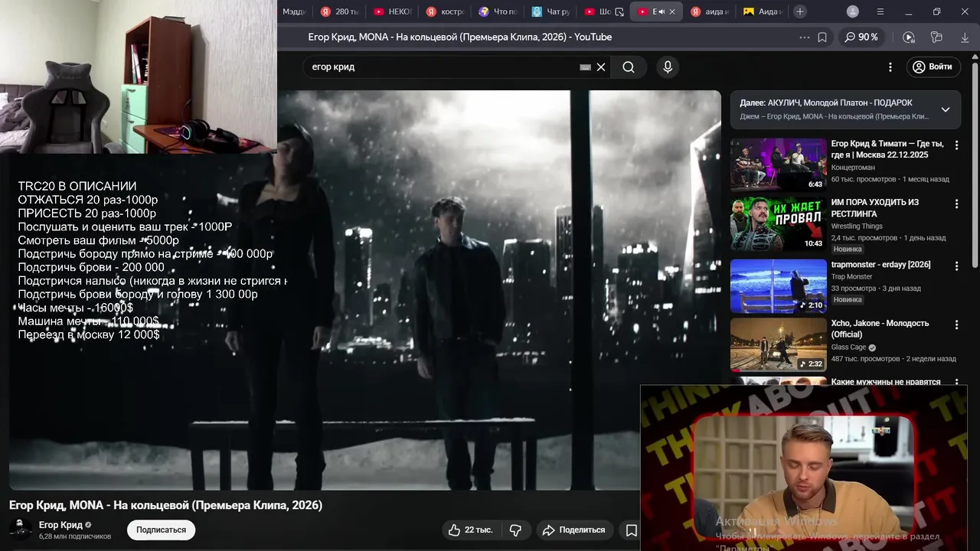Open the Егор Крид & Тимати thumbnail
The image size is (980, 551).
click(778, 165)
